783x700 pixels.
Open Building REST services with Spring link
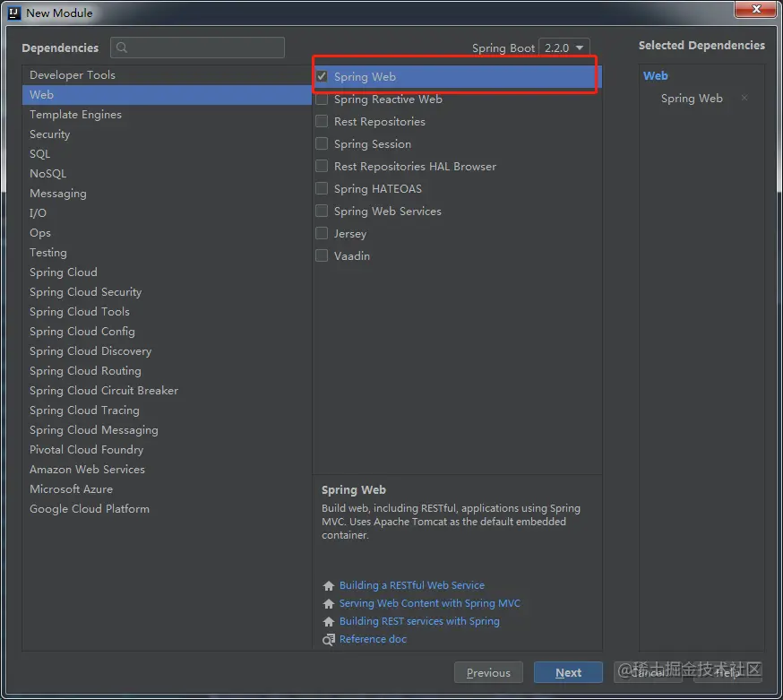tap(419, 621)
